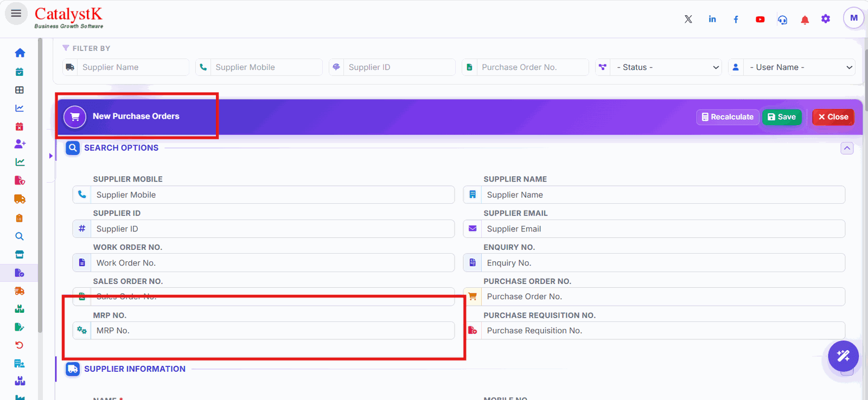Open the sidebar add-user icon
868x400 pixels.
[20, 144]
